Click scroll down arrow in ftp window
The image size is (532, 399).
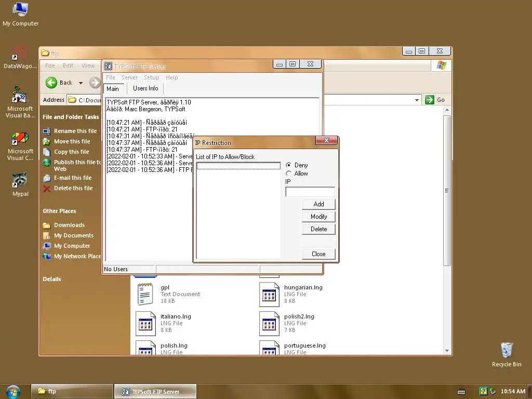tap(447, 351)
